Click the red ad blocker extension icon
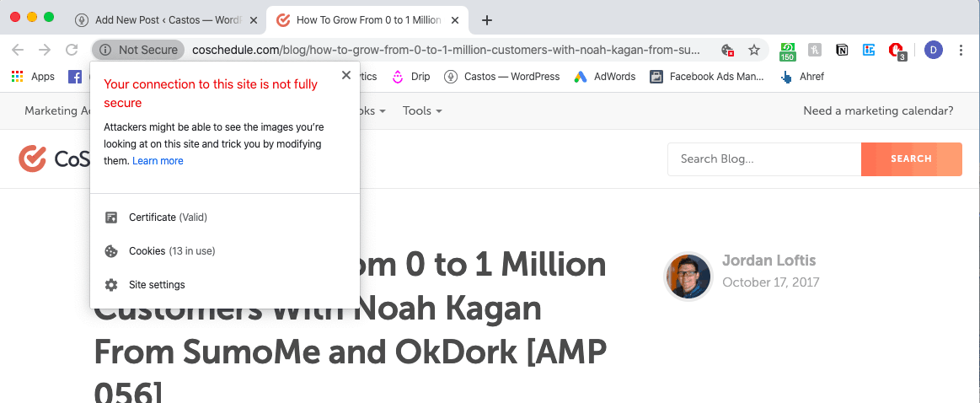 (898, 51)
